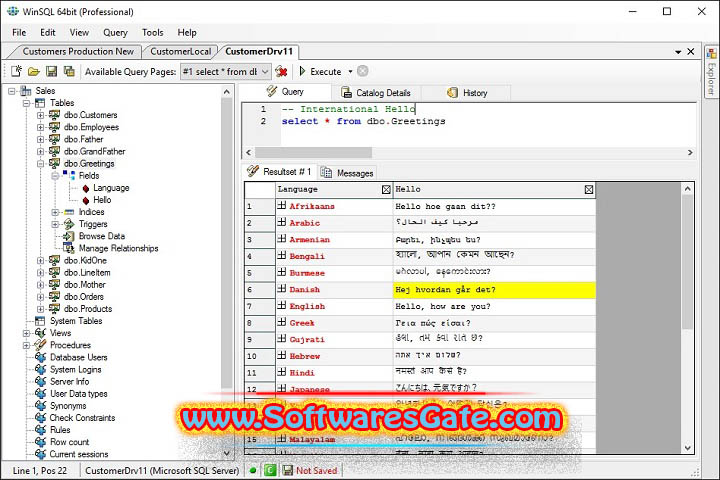Click the dbo.Employees table icon
The image size is (720, 480).
(54, 127)
